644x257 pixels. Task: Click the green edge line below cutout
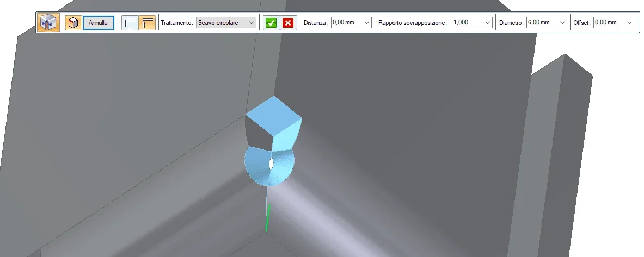(268, 218)
